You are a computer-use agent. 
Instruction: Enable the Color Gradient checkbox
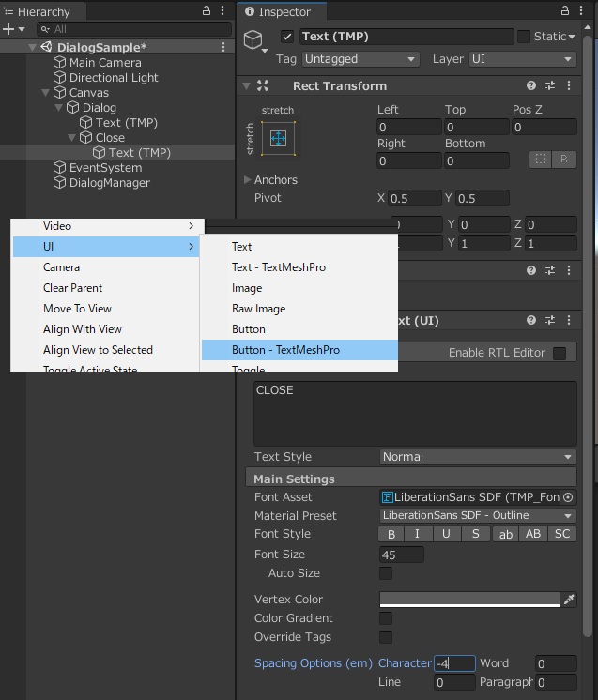click(x=386, y=618)
